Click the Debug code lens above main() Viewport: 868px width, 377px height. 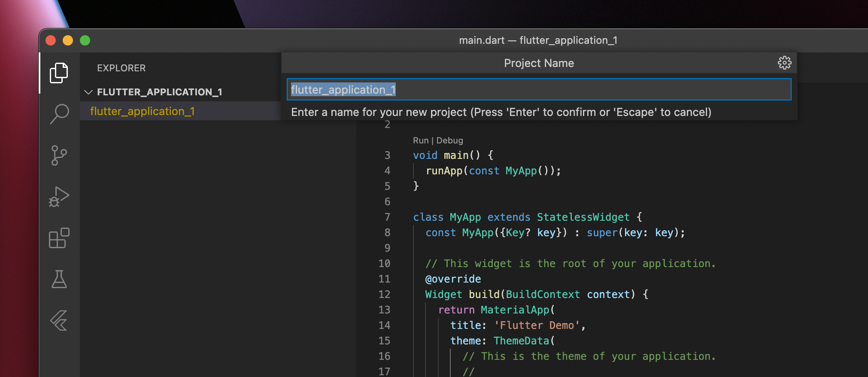tap(449, 140)
